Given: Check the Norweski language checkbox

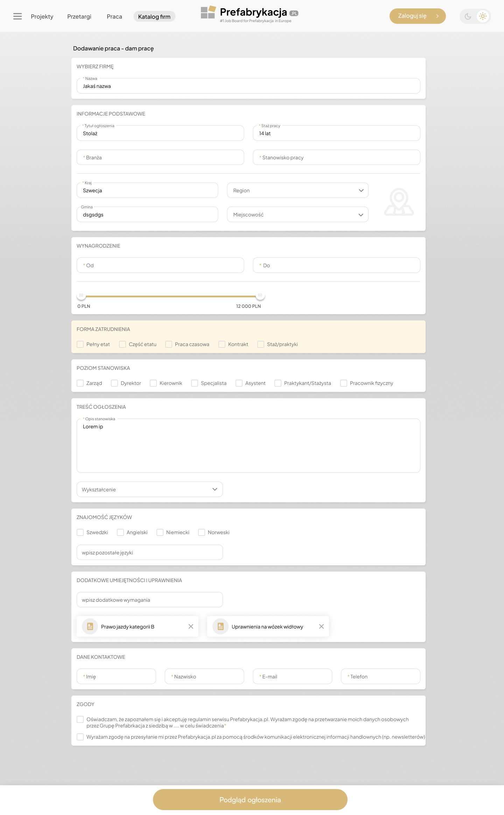Looking at the screenshot, I should pos(202,532).
